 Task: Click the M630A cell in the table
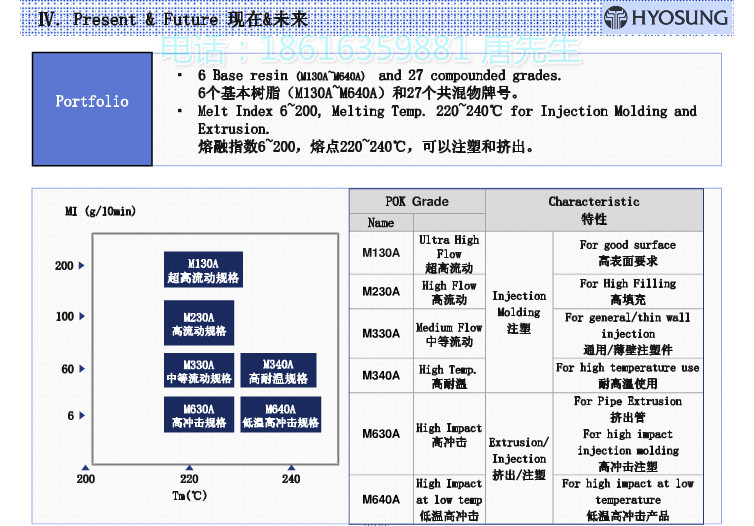381,434
